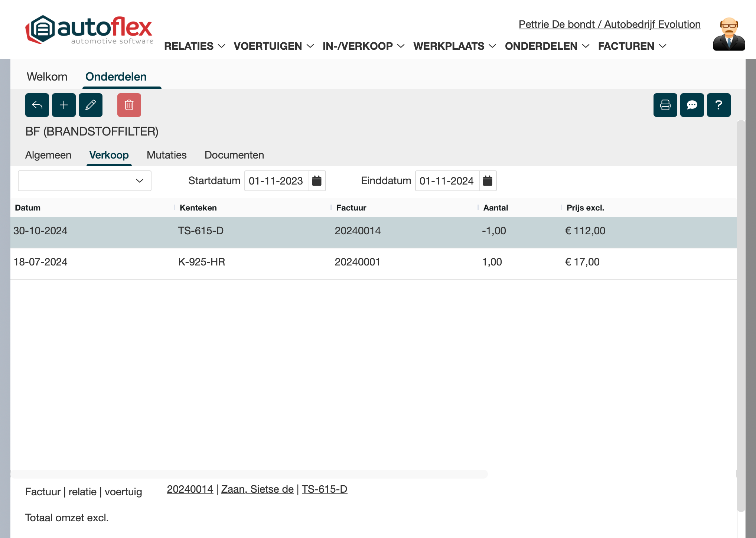Click the Autoflex logo
The image size is (756, 538).
89,30
